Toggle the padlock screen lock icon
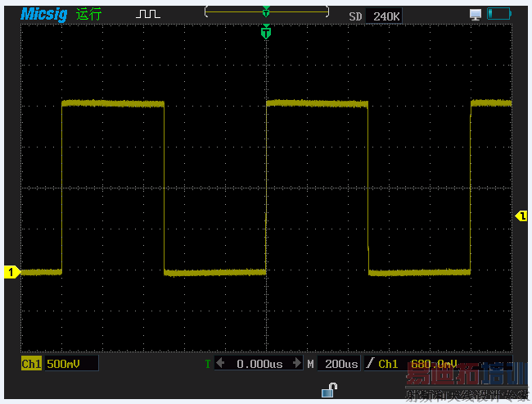 (x=330, y=390)
